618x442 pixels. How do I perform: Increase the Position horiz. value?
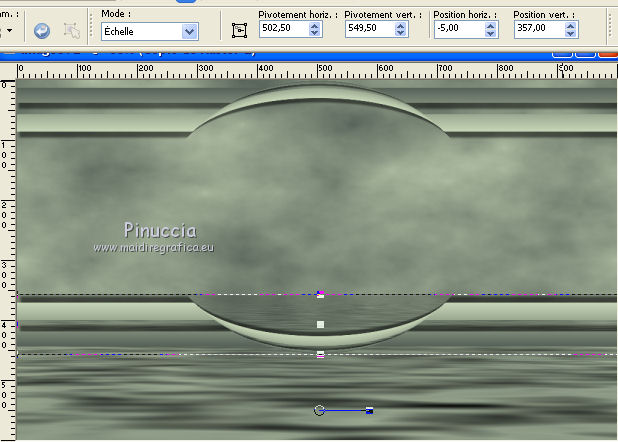[490, 26]
